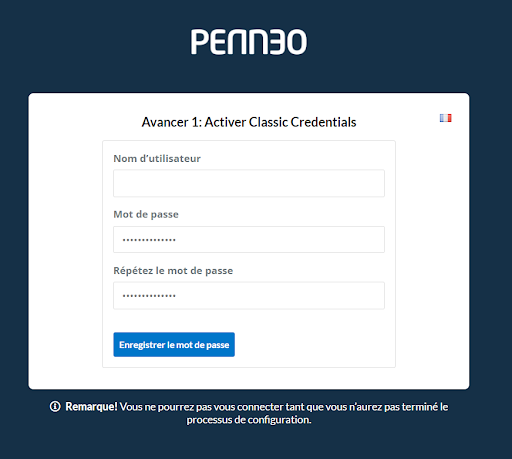Click the Enregistrer le mot de passe button

coord(174,344)
